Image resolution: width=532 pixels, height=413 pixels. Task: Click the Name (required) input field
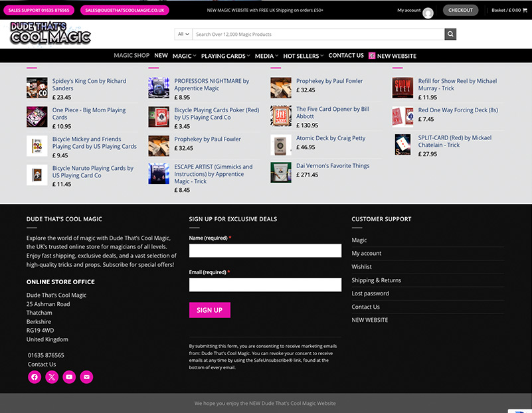[265, 250]
